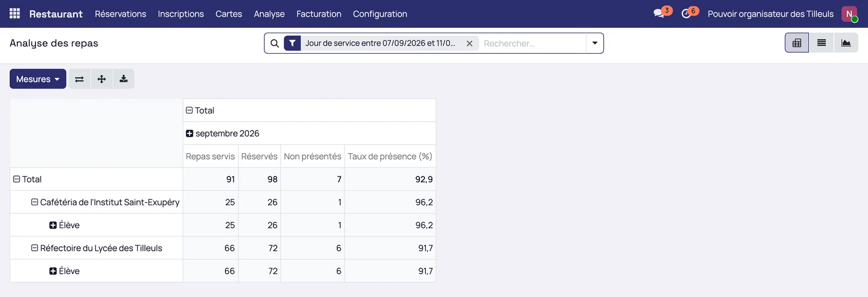Image resolution: width=868 pixels, height=297 pixels.
Task: Click the Restaurant app title
Action: (x=56, y=14)
